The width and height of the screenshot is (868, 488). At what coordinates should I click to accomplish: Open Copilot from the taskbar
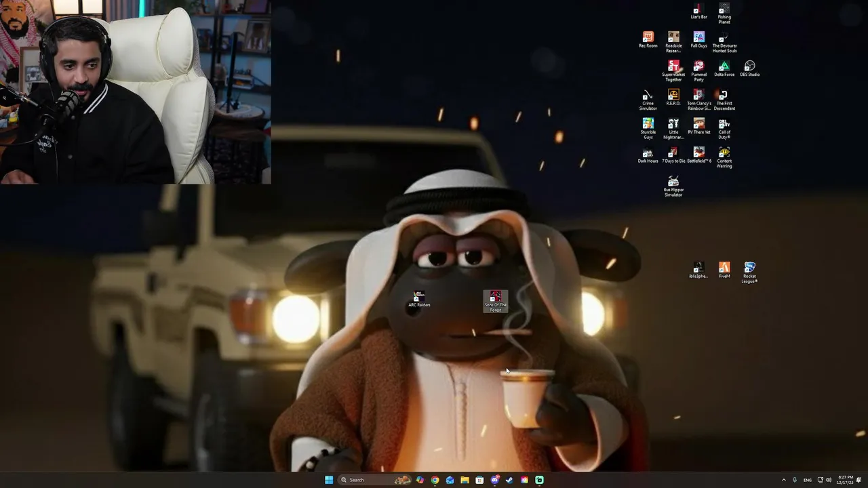point(420,480)
